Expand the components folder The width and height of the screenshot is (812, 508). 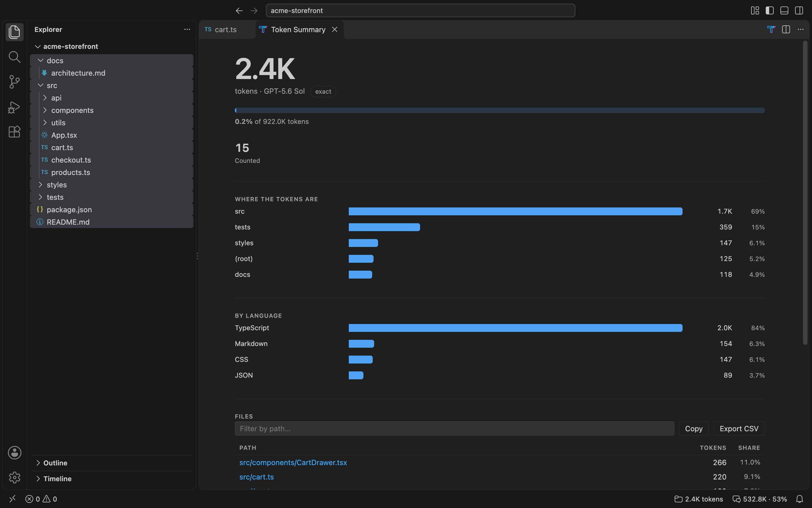click(x=111, y=110)
